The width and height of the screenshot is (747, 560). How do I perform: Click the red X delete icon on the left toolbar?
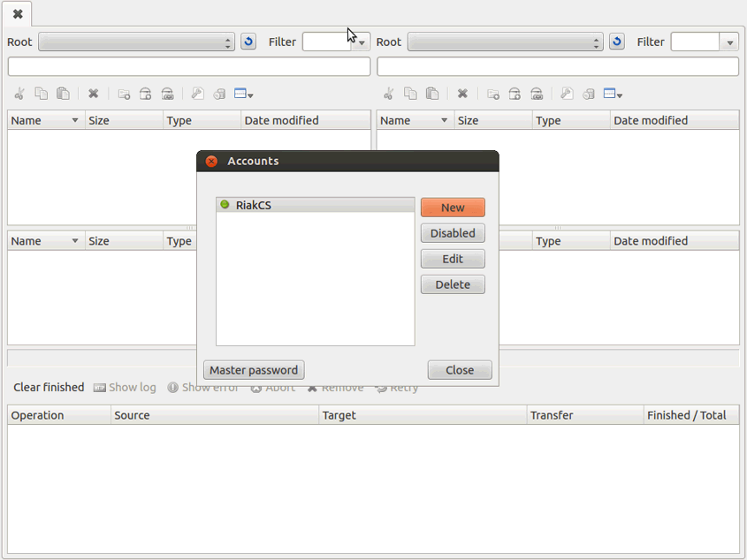pyautogui.click(x=93, y=94)
